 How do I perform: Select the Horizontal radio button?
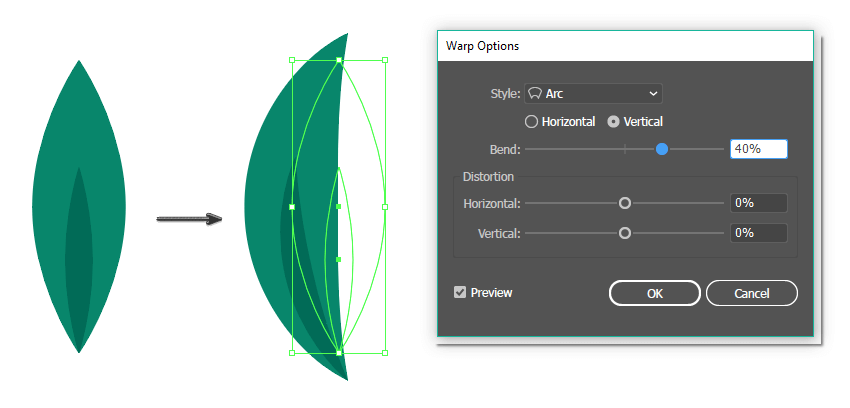pos(532,122)
